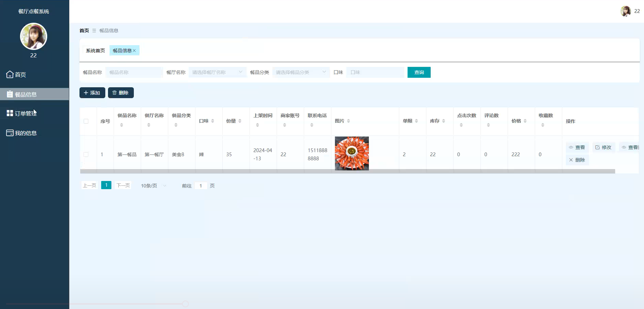Toggle sorting on the 价格 column
This screenshot has width=644, height=309.
click(x=525, y=121)
